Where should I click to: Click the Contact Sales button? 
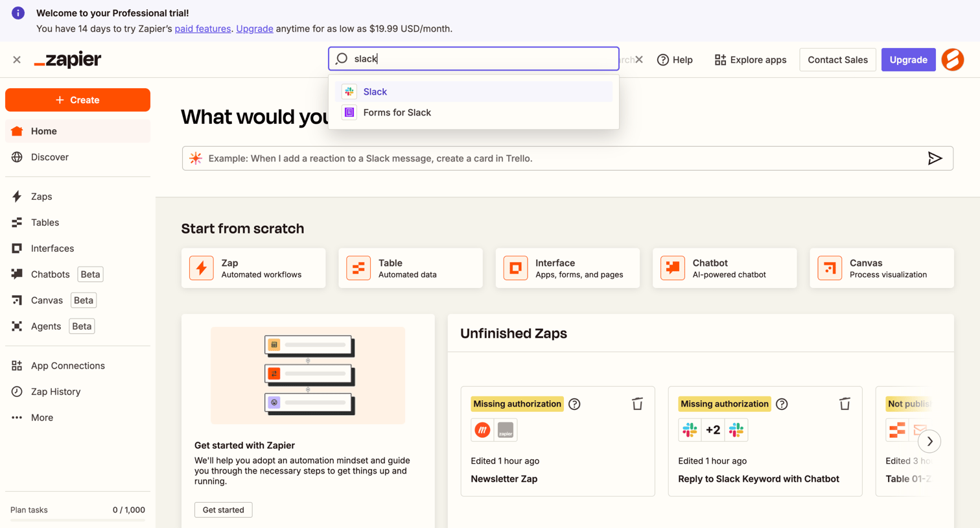[x=837, y=60]
